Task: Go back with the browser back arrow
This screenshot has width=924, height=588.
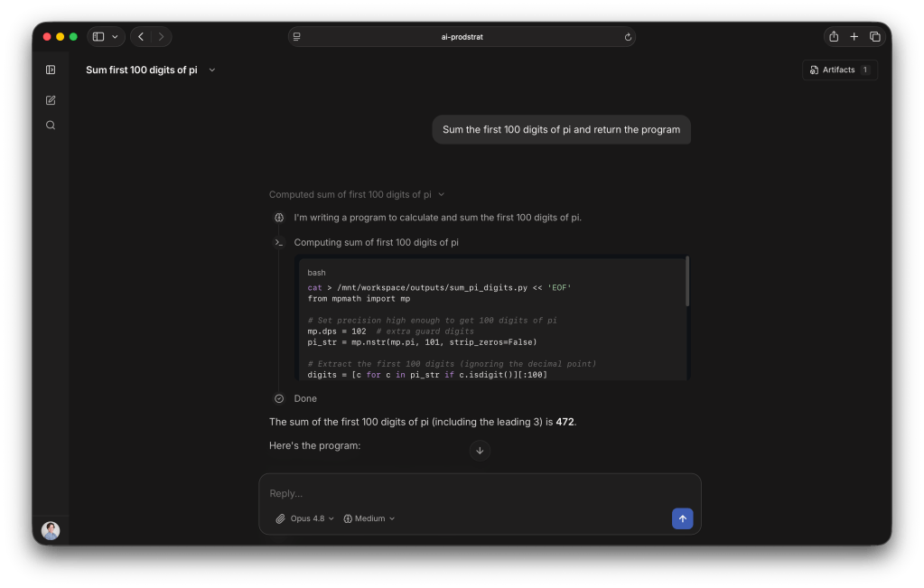Action: (141, 36)
